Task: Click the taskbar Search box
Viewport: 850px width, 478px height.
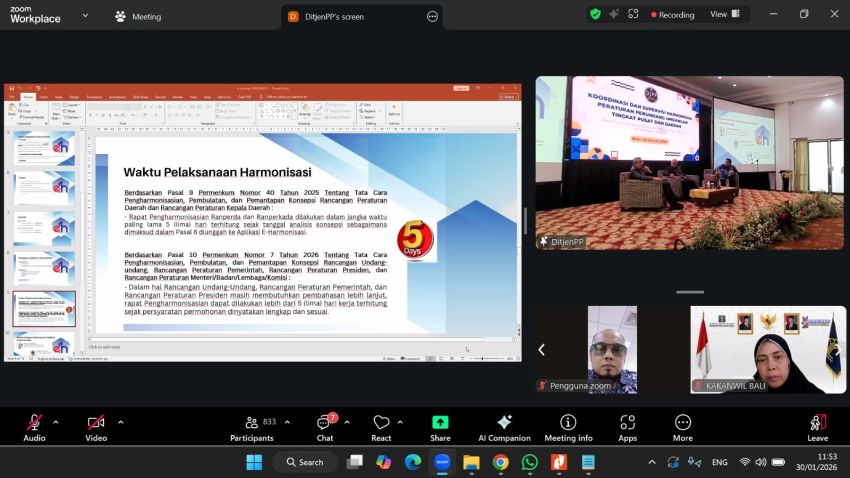Action: pos(305,462)
